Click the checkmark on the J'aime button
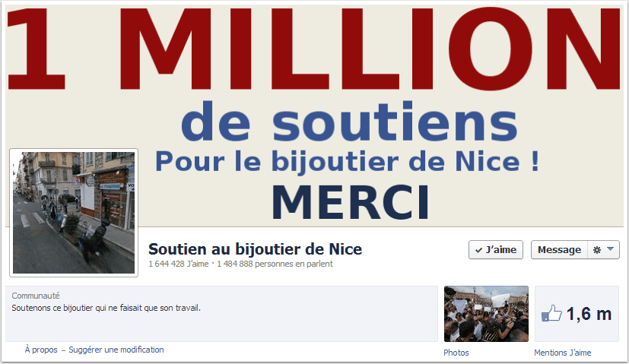 [478, 250]
